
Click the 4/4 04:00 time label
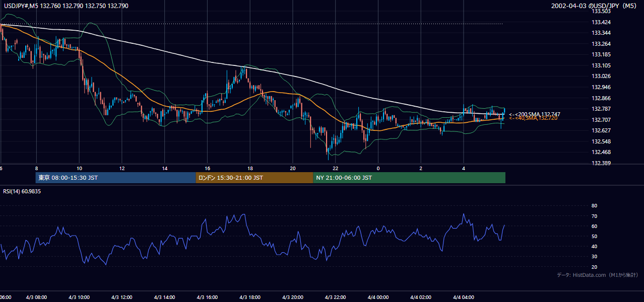[464, 297]
